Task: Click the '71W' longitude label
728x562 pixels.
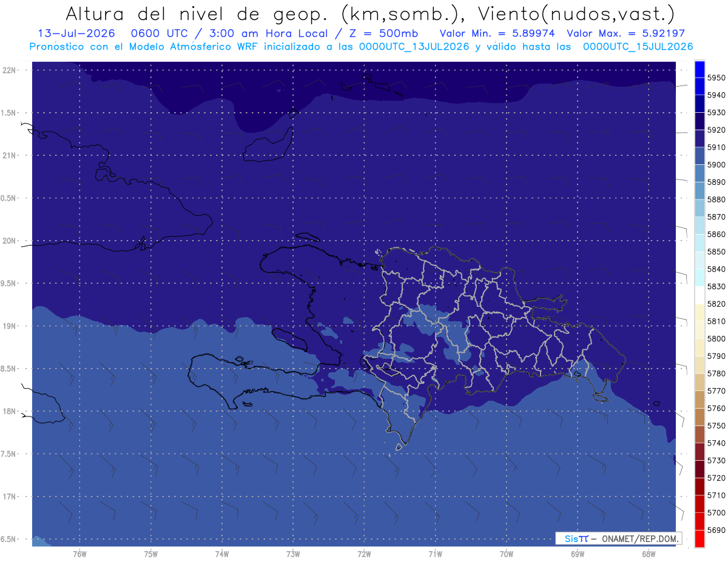Action: pyautogui.click(x=435, y=554)
